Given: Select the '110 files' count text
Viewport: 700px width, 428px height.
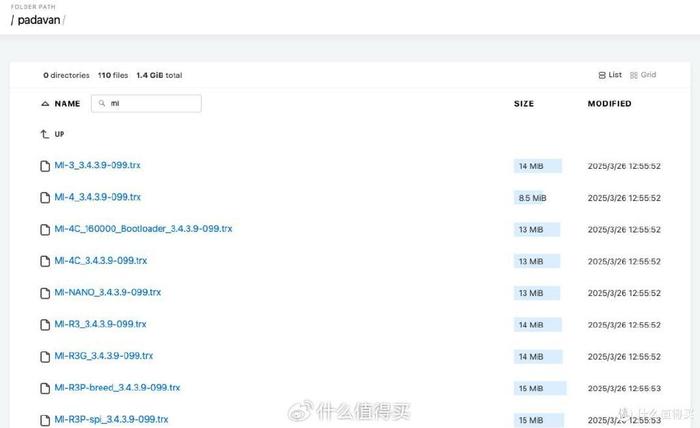Looking at the screenshot, I should (113, 75).
